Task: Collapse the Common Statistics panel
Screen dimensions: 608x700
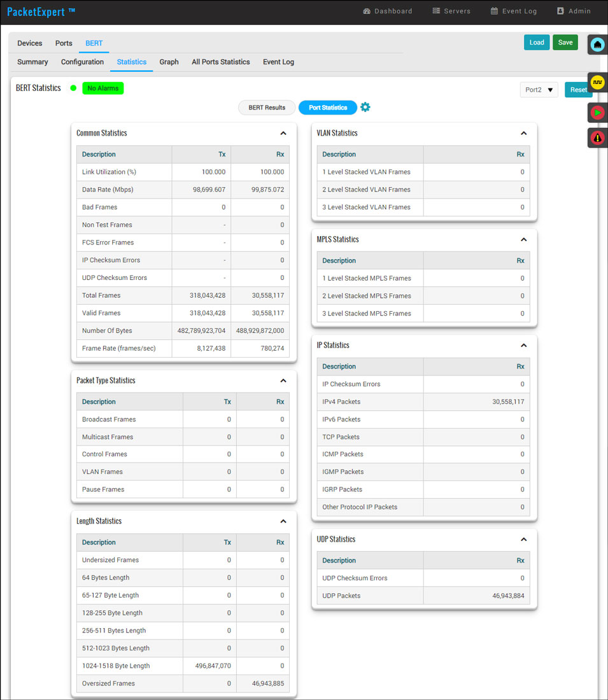Action: click(x=283, y=133)
